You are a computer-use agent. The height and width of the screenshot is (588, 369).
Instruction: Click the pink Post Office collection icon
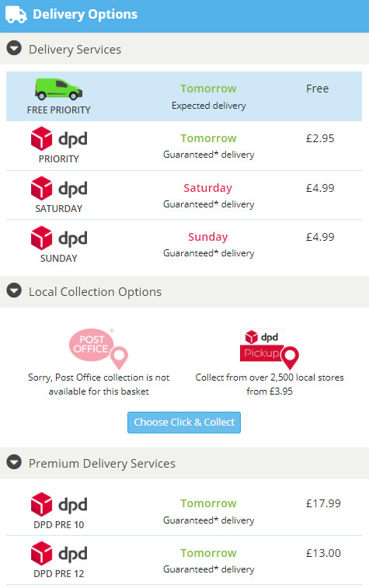99,349
